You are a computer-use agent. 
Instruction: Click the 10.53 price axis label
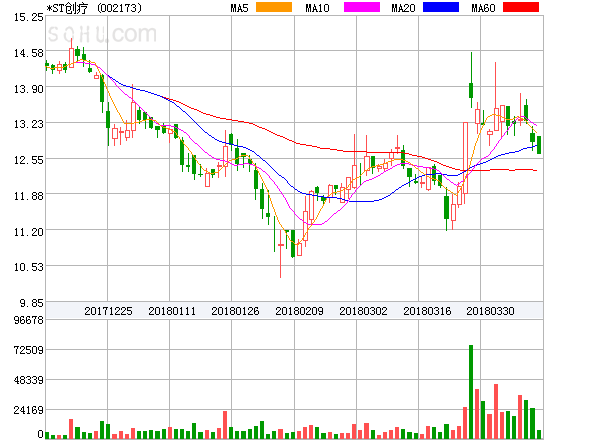[29, 267]
